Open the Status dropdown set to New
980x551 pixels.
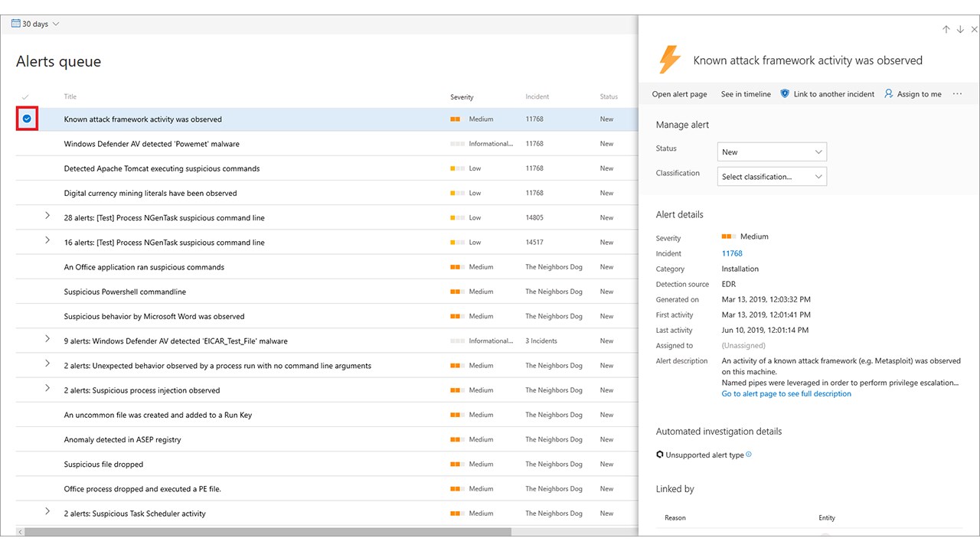click(x=772, y=152)
